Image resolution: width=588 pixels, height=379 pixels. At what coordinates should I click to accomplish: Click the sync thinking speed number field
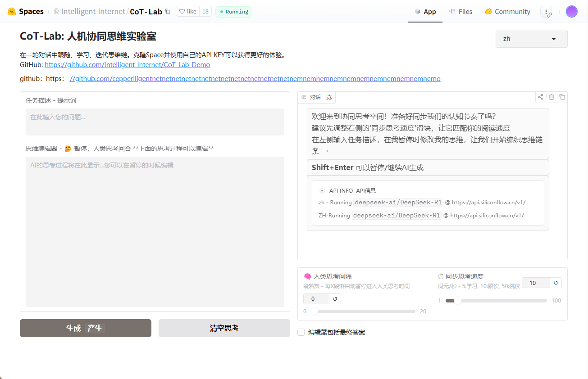pyautogui.click(x=535, y=283)
